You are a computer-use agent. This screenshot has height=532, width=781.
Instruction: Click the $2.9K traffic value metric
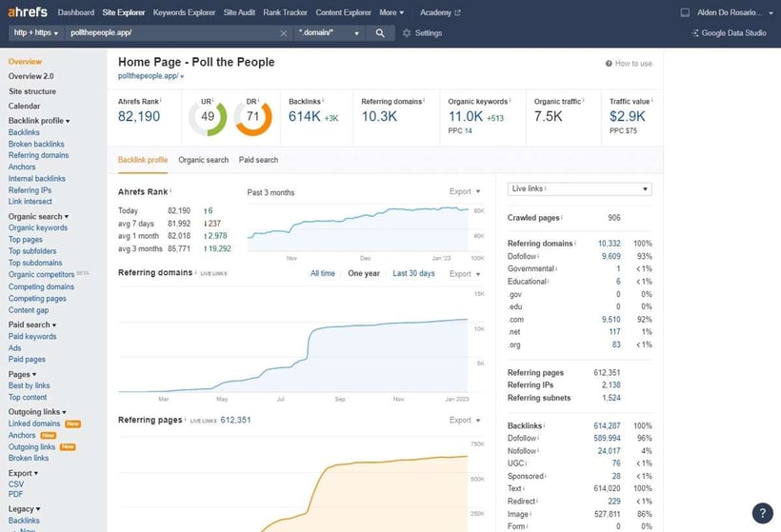point(627,116)
